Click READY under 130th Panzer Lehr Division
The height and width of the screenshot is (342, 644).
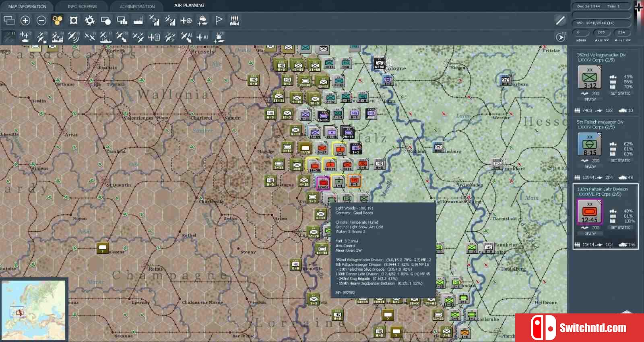coord(590,234)
